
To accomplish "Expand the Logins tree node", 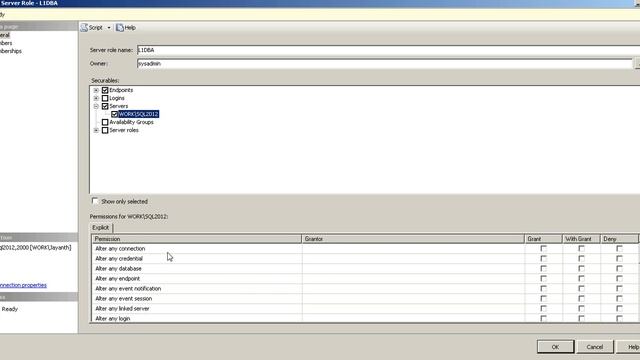I will pos(96,98).
